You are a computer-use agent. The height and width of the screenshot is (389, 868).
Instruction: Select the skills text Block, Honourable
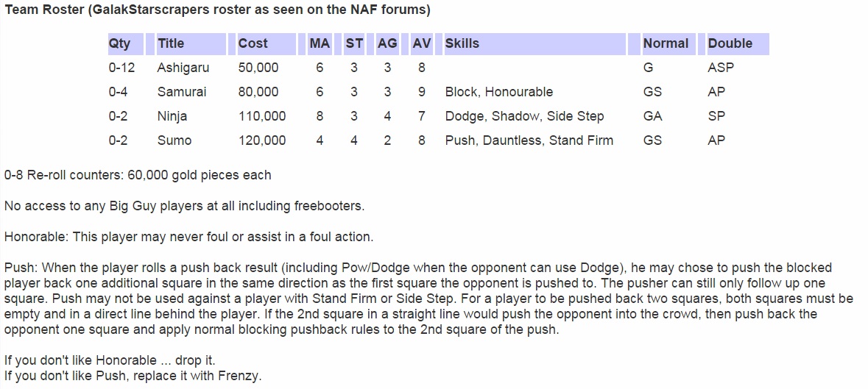(x=499, y=92)
